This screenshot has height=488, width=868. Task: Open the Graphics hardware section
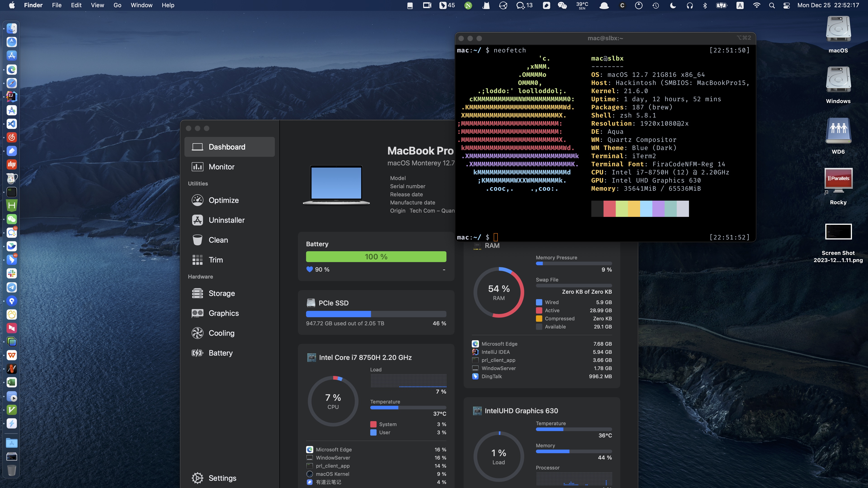tap(229, 313)
